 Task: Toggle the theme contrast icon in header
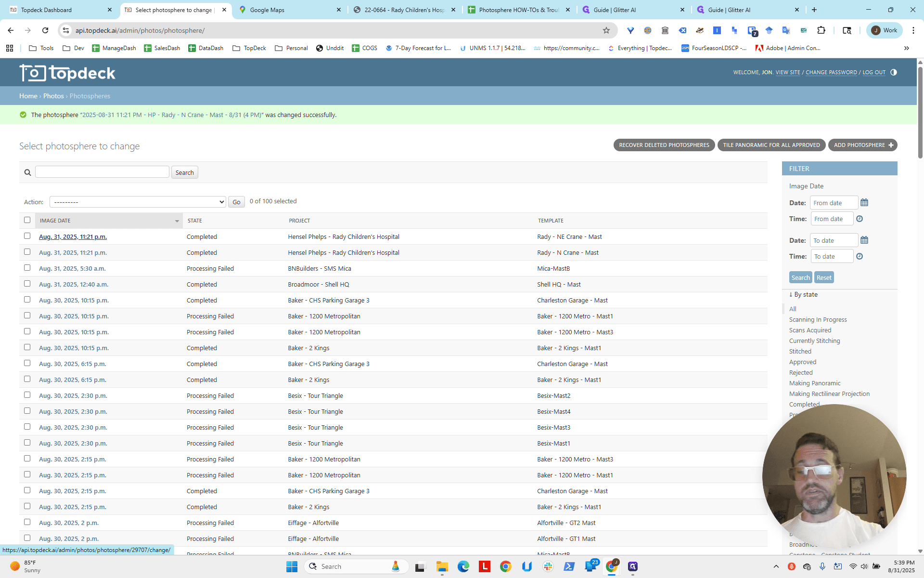[894, 72]
